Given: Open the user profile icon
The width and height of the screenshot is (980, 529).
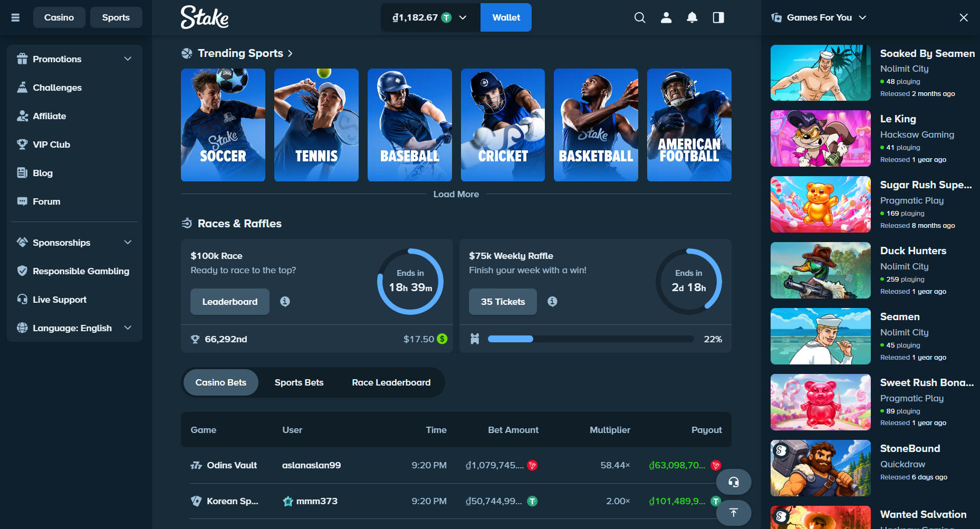Looking at the screenshot, I should tap(666, 17).
